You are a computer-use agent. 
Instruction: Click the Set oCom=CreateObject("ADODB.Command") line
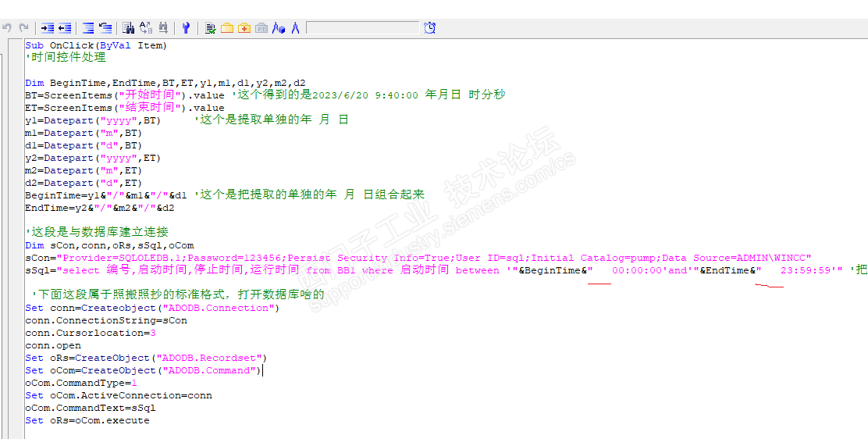point(143,370)
